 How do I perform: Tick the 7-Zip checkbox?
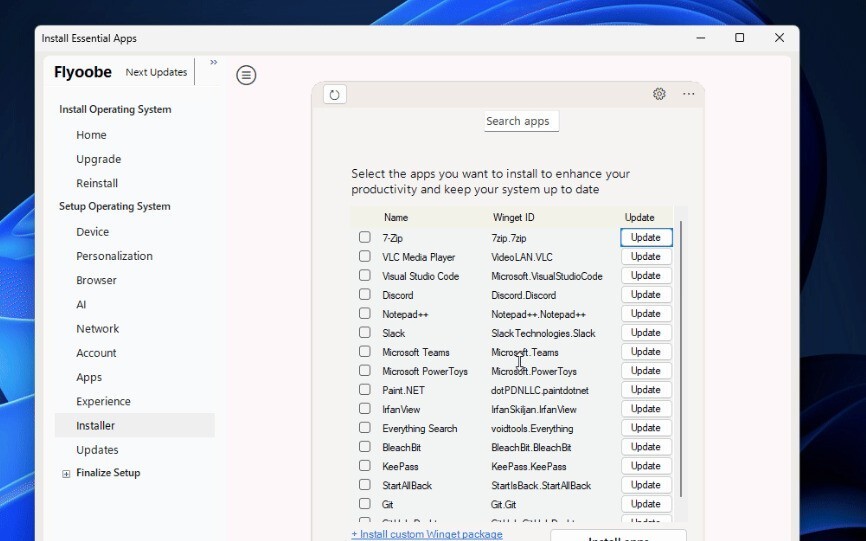tap(365, 238)
